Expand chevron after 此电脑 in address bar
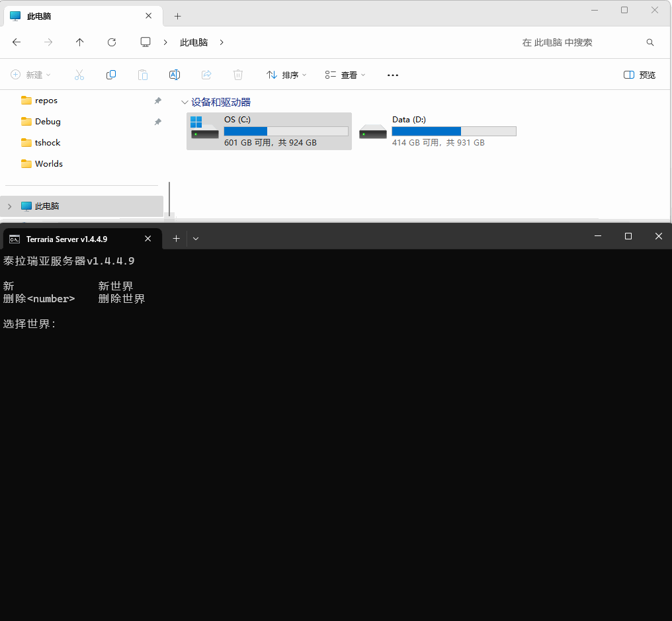This screenshot has width=672, height=621. tap(222, 42)
